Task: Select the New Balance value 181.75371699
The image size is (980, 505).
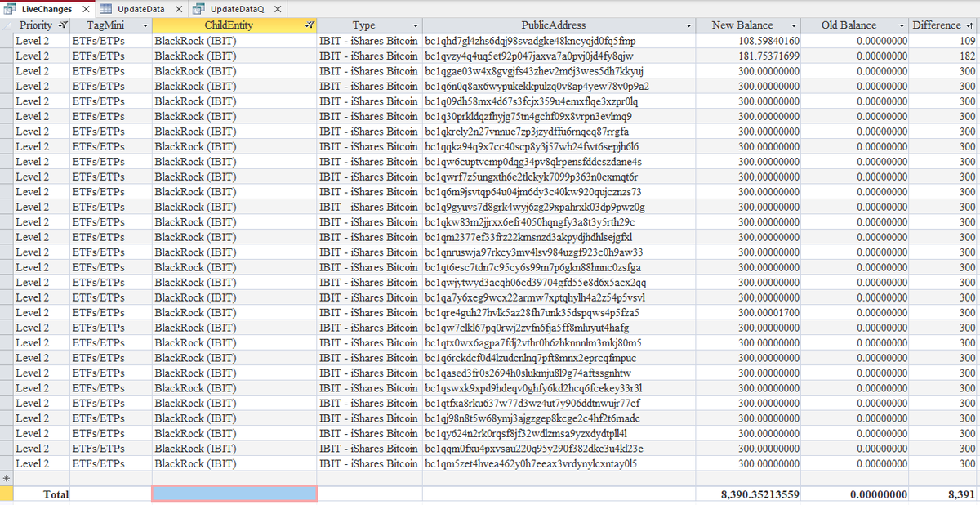Action: point(769,56)
